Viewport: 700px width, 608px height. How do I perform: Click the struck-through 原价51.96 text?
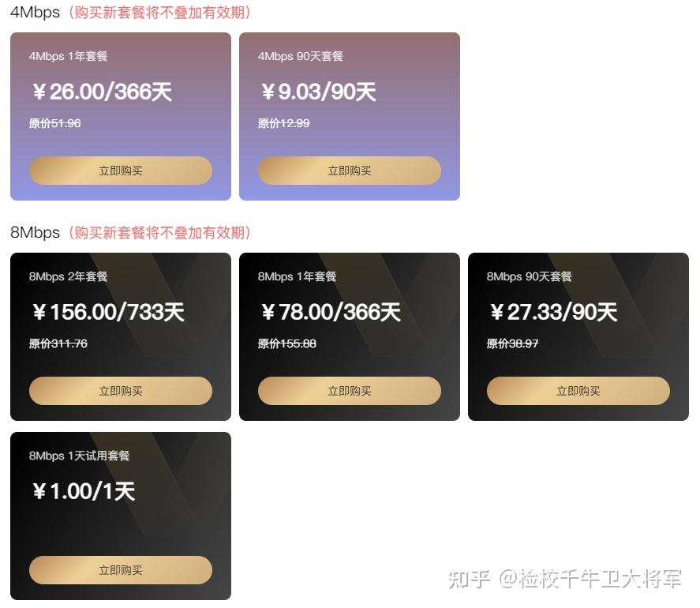[x=55, y=123]
